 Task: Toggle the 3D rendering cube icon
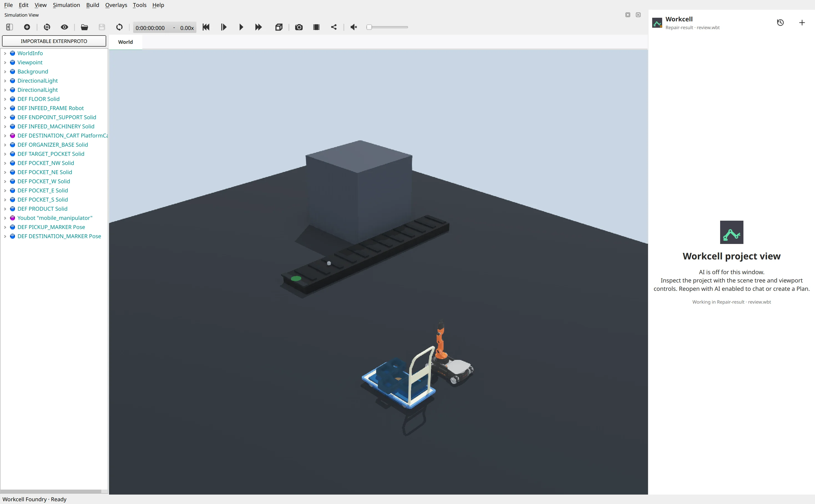(279, 27)
